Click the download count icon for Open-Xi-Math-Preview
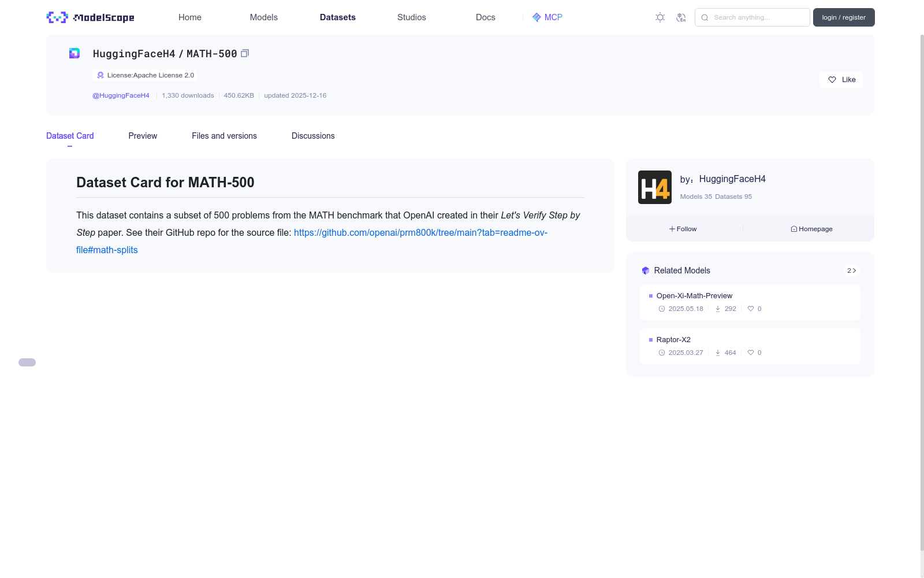This screenshot has height=578, width=924. tap(718, 309)
